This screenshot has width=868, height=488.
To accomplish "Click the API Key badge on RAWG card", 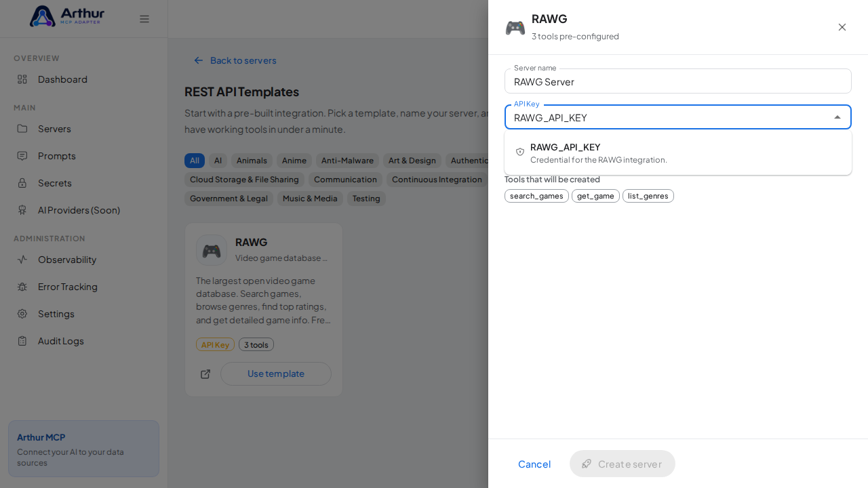I will (x=215, y=344).
